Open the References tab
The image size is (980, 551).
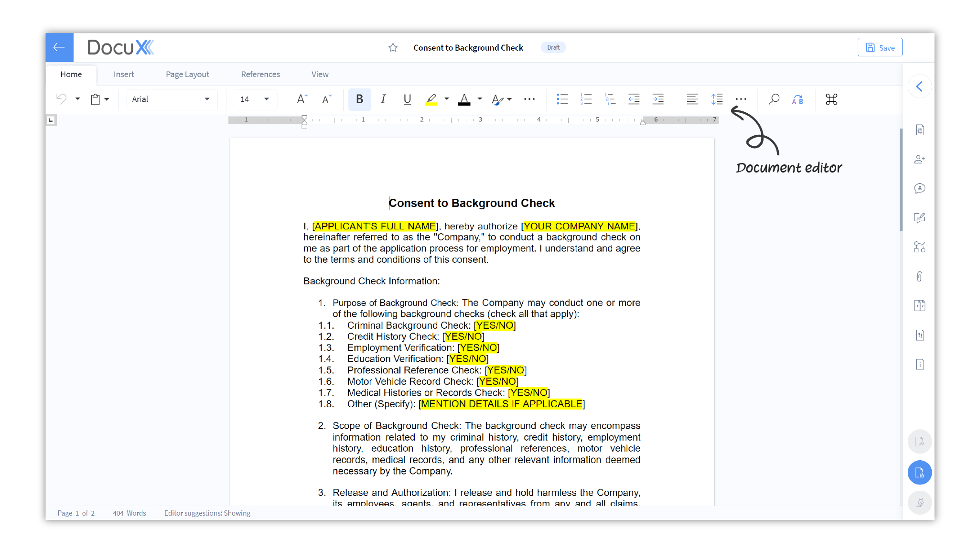260,74
